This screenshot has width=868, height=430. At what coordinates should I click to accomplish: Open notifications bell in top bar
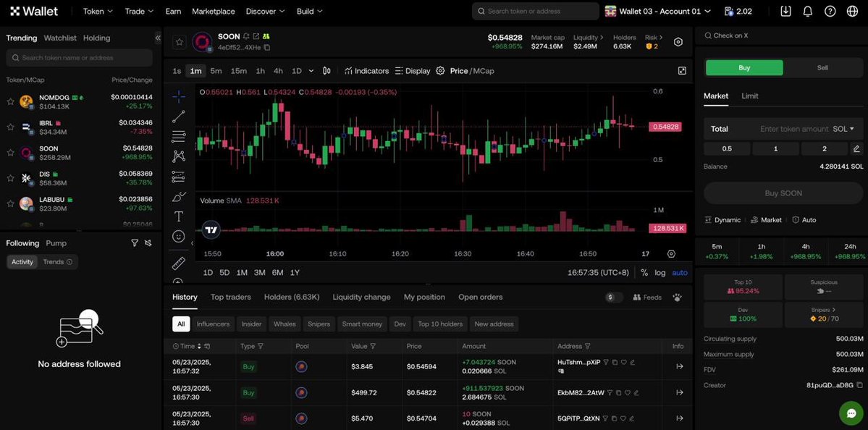click(808, 11)
